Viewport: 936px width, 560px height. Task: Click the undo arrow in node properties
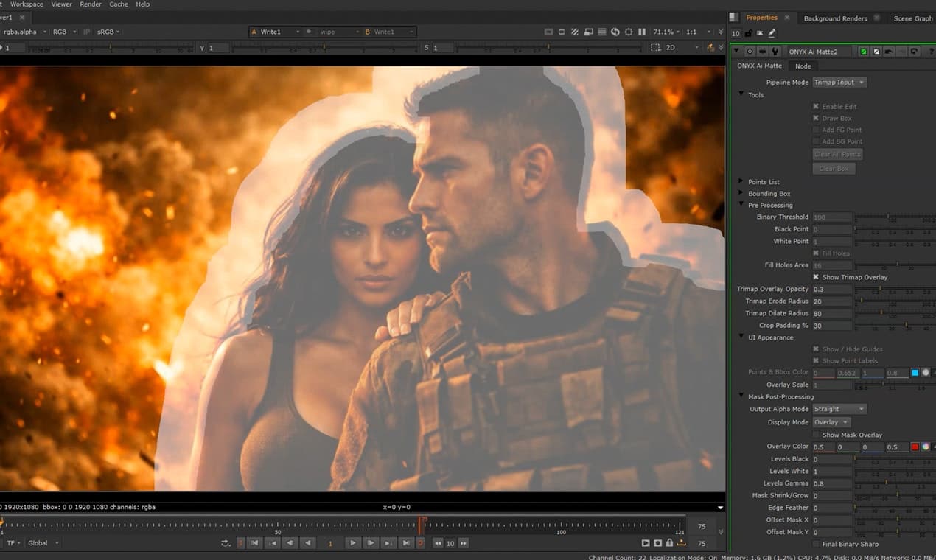pyautogui.click(x=887, y=52)
